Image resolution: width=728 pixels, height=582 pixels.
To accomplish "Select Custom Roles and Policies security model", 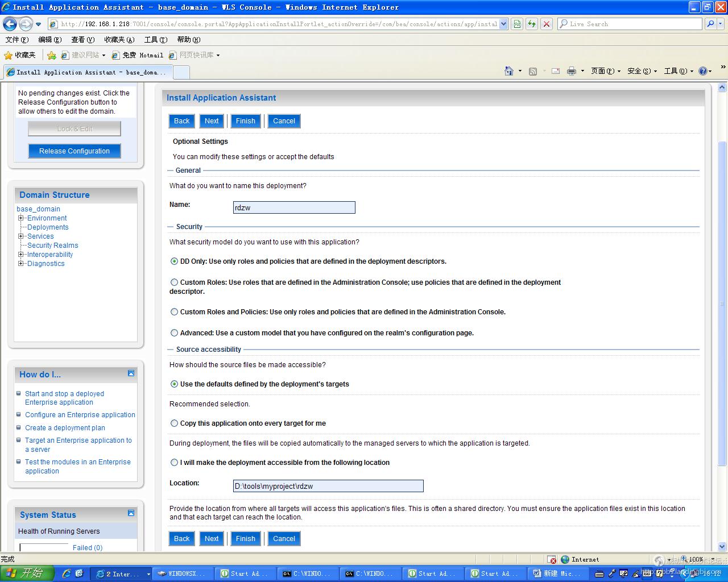I will (174, 312).
